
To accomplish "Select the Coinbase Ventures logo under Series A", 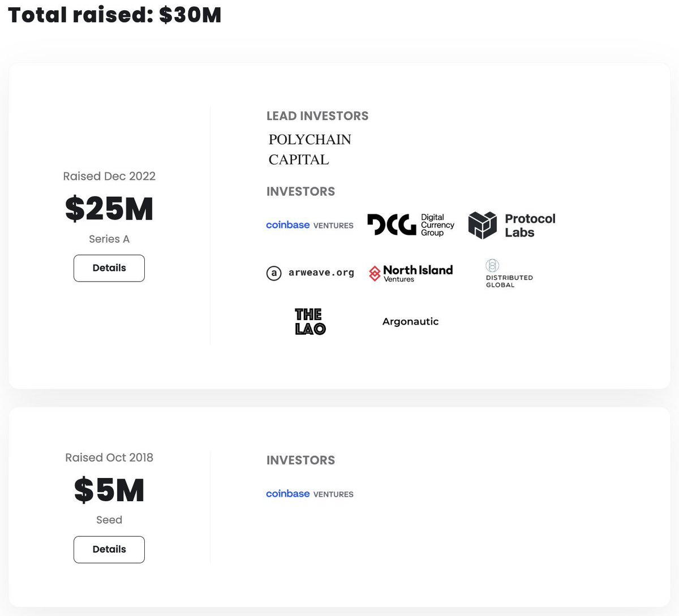I will click(310, 225).
